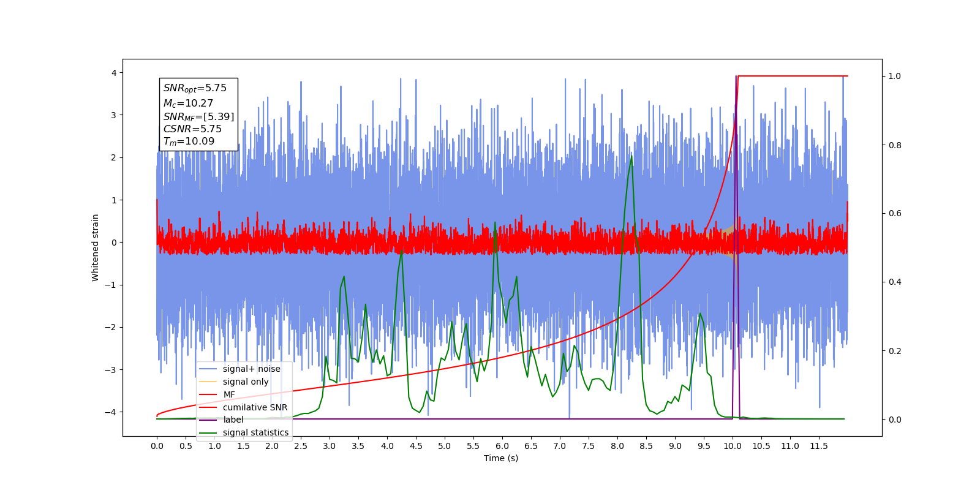Click the 7.5 tick on the time axis
This screenshot has width=980, height=490.
(589, 446)
